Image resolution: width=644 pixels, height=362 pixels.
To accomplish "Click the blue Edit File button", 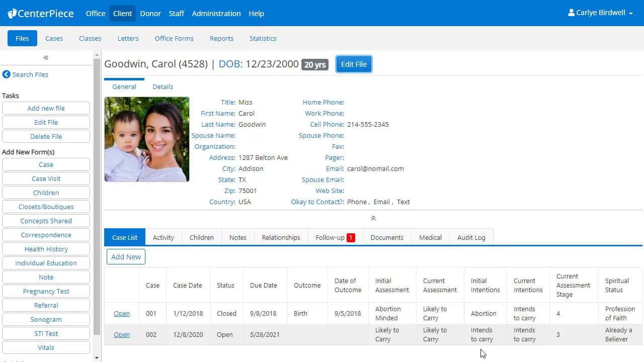I will coord(354,64).
